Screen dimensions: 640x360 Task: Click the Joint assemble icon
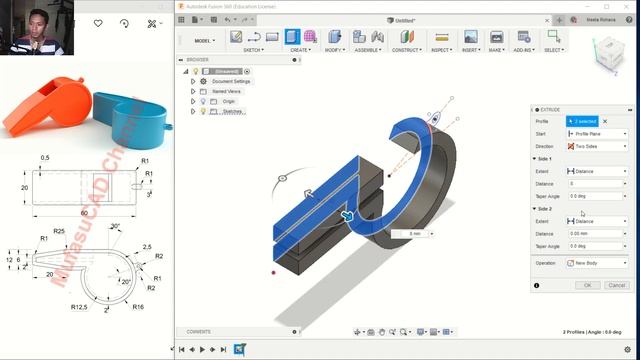(378, 37)
